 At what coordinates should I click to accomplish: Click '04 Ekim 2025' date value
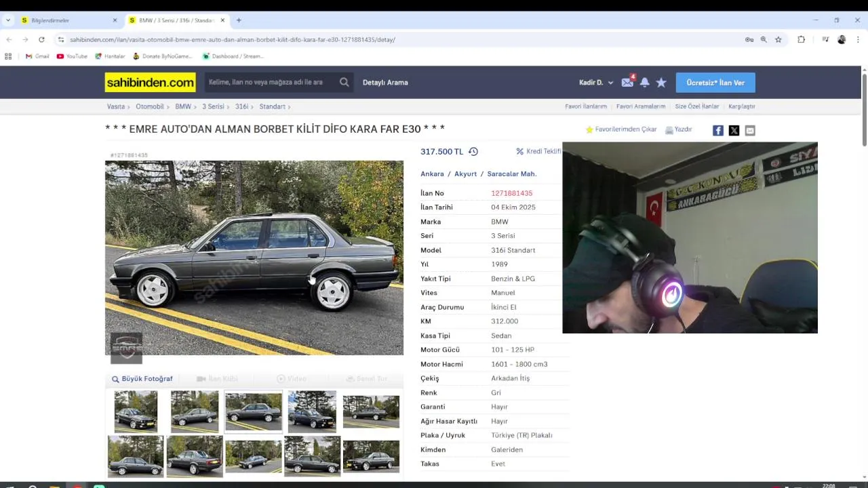[513, 207]
